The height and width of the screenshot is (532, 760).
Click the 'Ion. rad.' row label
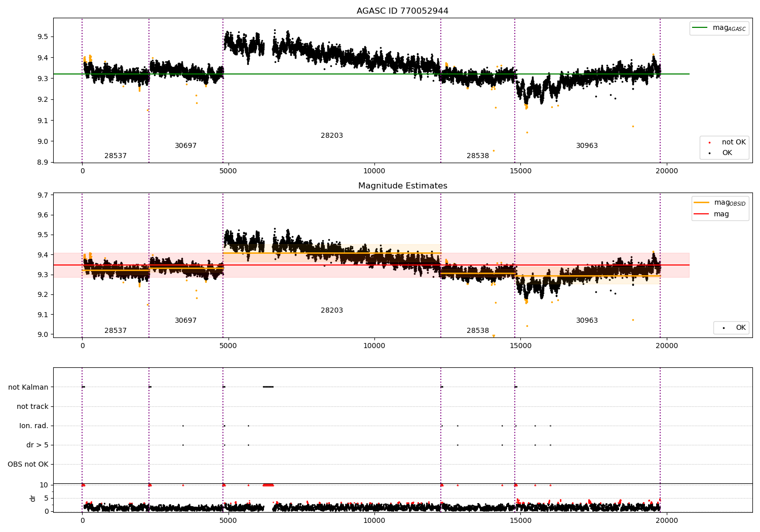[x=34, y=426]
